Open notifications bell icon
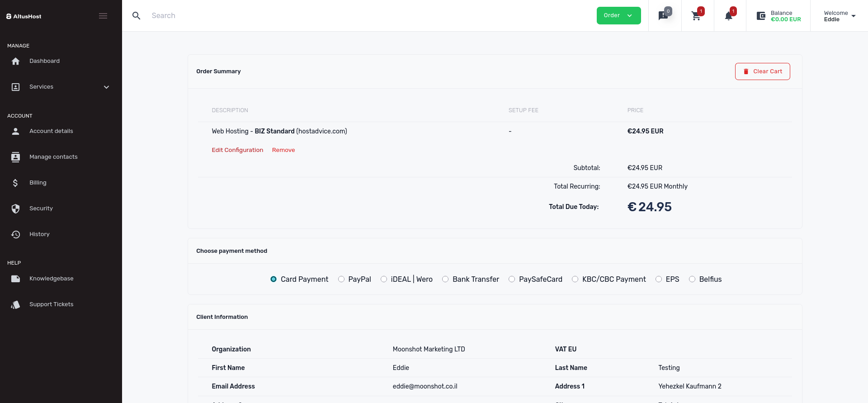Screen dimensions: 868x403 (729, 16)
